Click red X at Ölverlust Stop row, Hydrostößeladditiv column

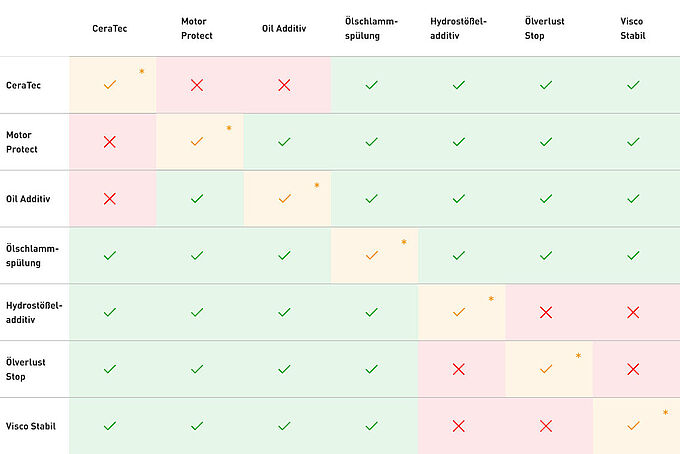point(459,369)
